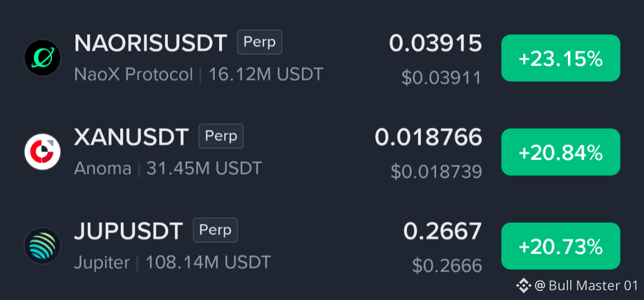Select the Anoma 31.45M USDT volume text
Viewport: 644px width, 300px height.
point(168,168)
